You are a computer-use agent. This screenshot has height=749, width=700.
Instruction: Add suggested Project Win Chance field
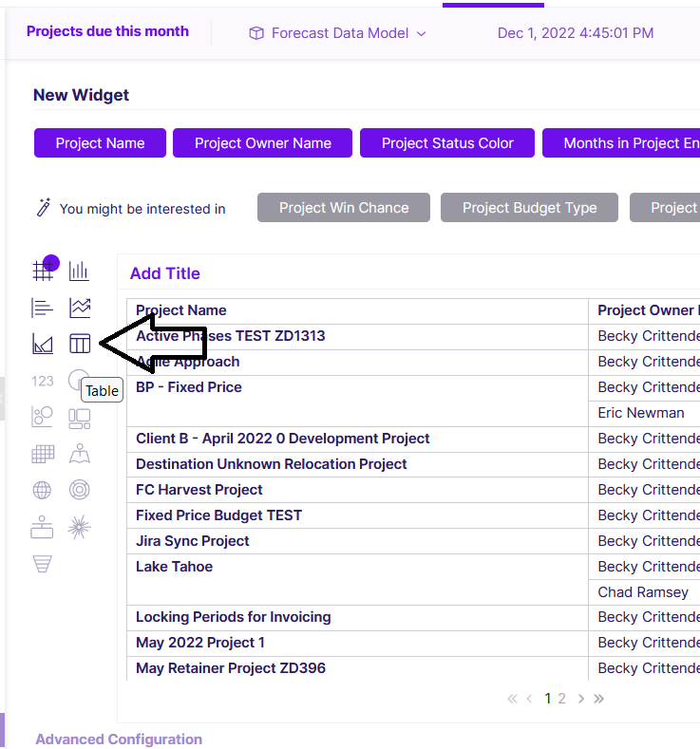tap(344, 208)
